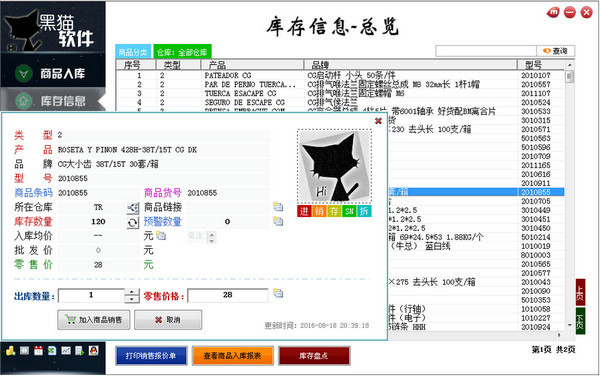600x376 pixels.
Task: Click model number 2010924 in the table
Action: 536,327
